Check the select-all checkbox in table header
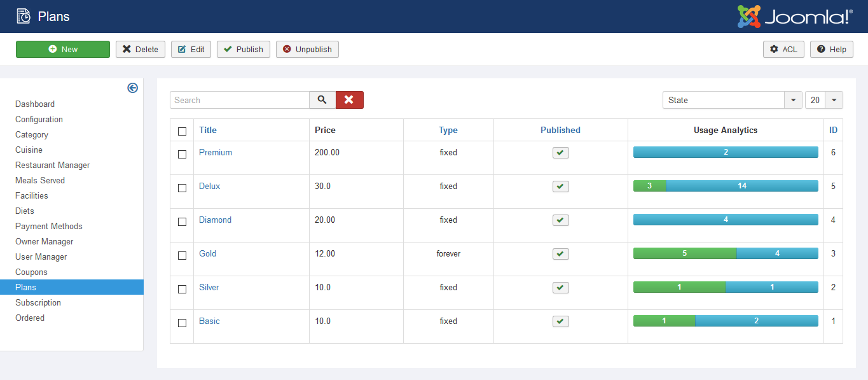 tap(183, 131)
